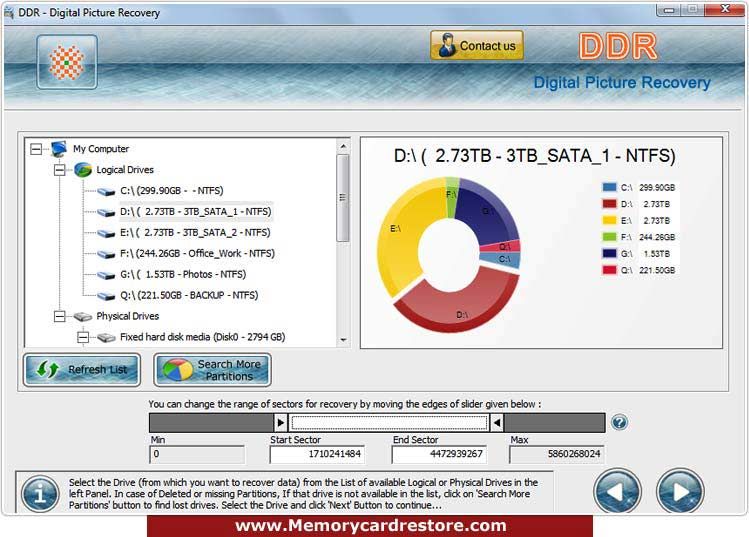Click the F:\ green legend swatch
Image resolution: width=749 pixels, height=537 pixels.
[610, 237]
